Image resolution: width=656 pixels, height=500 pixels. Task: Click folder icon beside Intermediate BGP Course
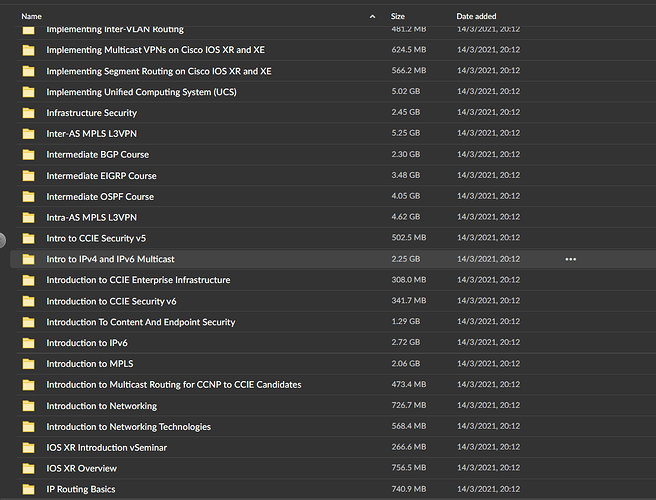(28, 155)
